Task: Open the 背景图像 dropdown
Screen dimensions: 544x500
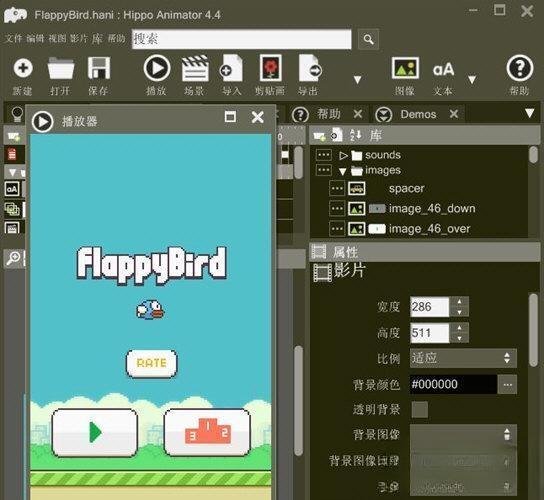Action: 463,435
